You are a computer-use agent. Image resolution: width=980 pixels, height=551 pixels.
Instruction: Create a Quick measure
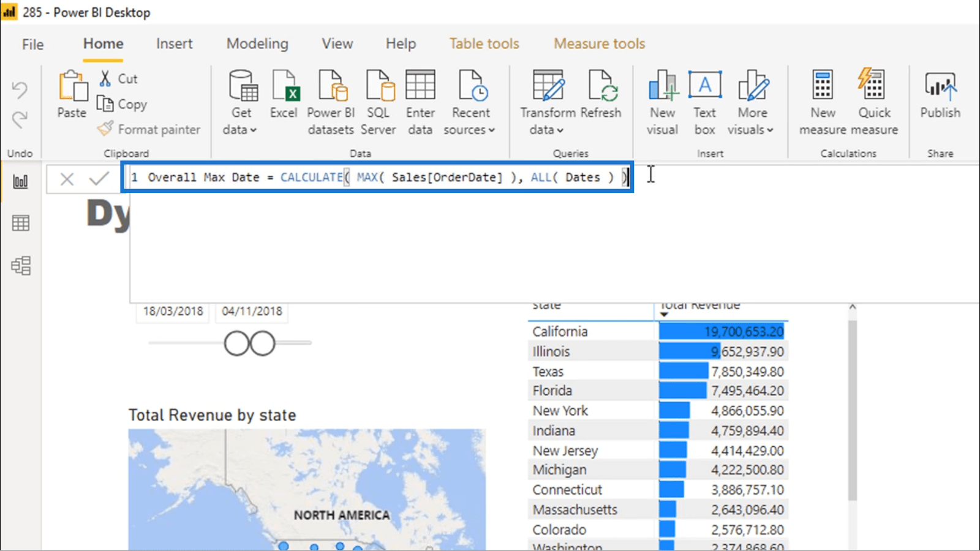[874, 102]
